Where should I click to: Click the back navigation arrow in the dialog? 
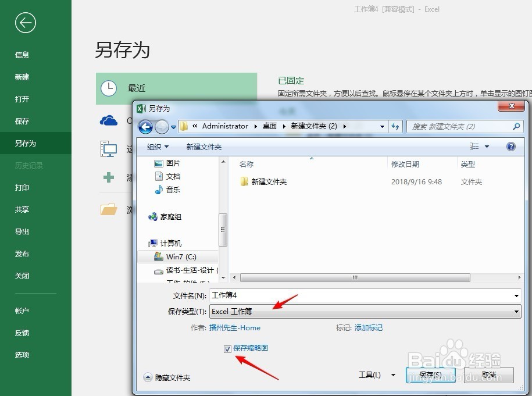[145, 126]
